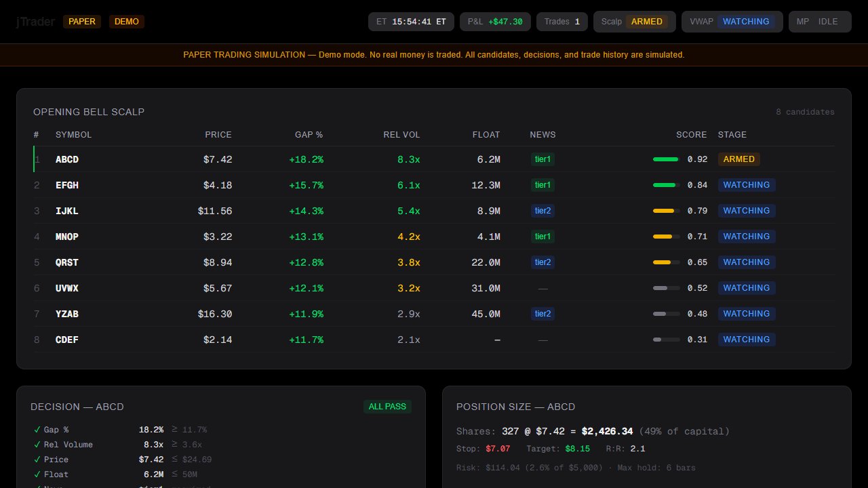Click the R:R 2.1 value
The height and width of the screenshot is (488, 868).
click(637, 449)
